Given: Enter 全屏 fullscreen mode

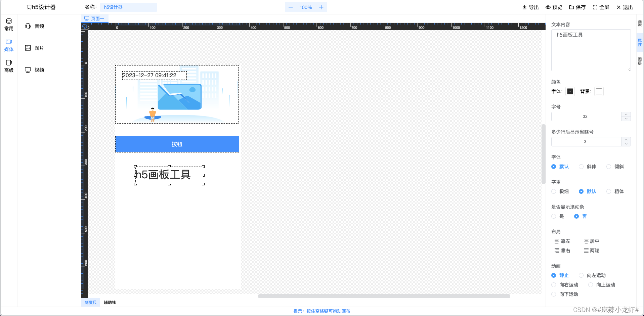Looking at the screenshot, I should (601, 7).
